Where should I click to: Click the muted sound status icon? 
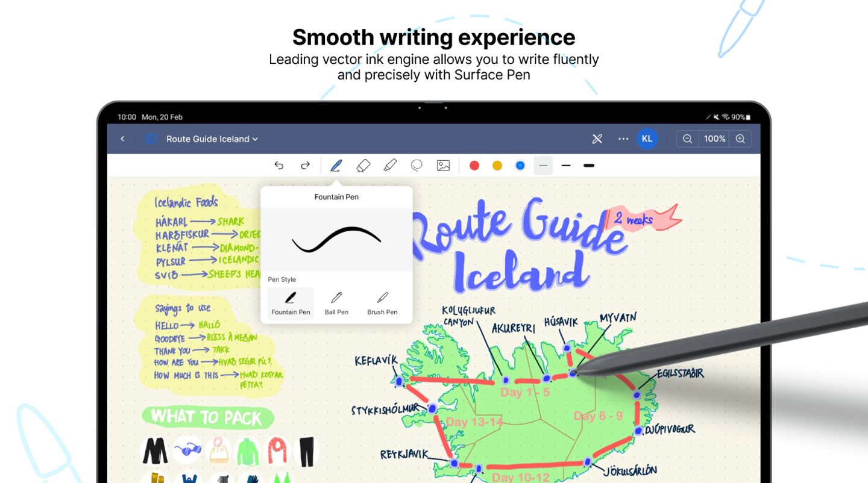click(x=717, y=117)
